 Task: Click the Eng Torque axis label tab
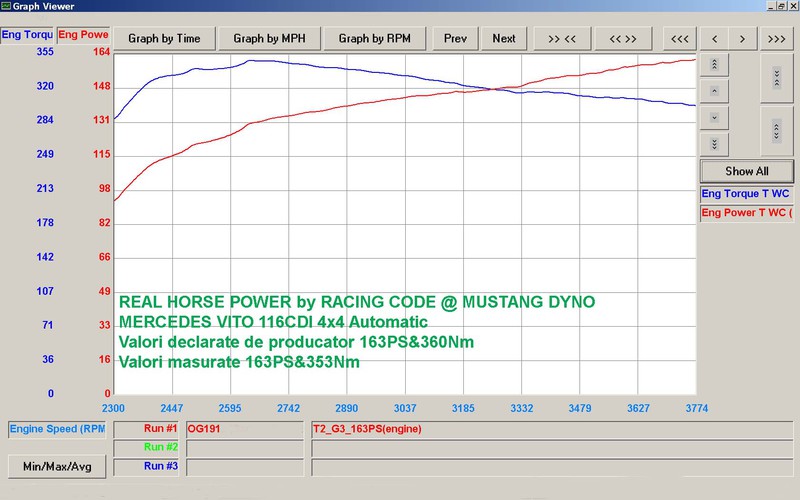coord(27,35)
